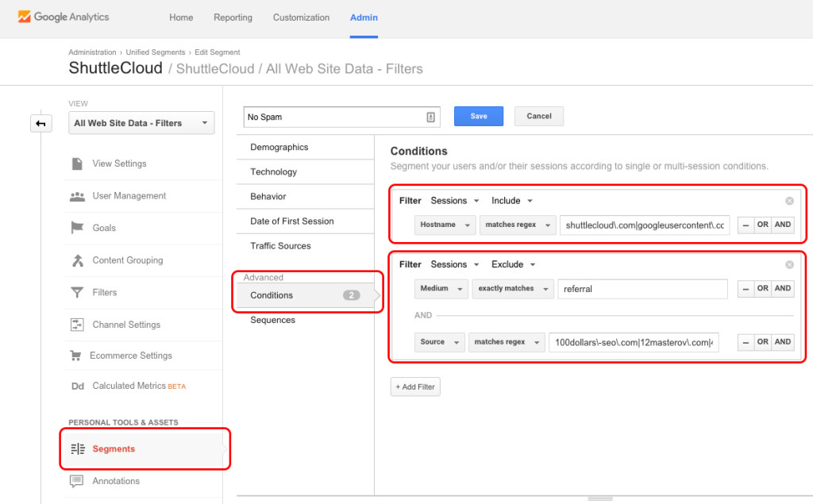The image size is (813, 504).
Task: Select the Admin tab
Action: tap(364, 17)
